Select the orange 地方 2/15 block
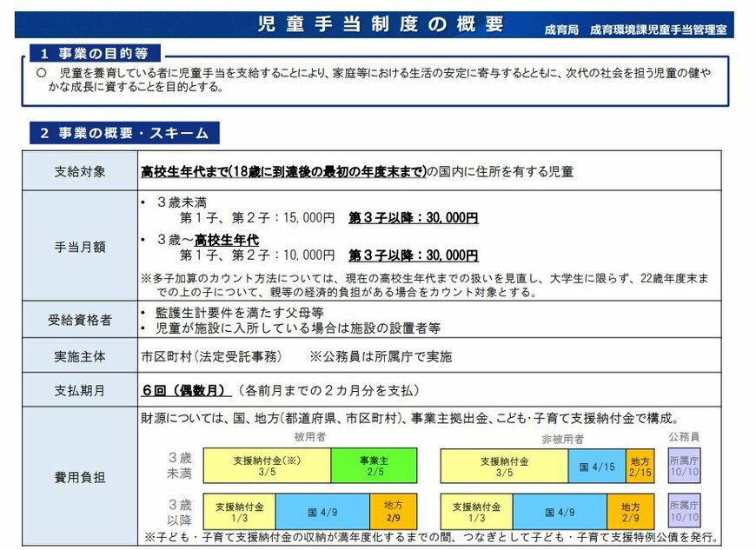This screenshot has height=550, width=756. [640, 467]
